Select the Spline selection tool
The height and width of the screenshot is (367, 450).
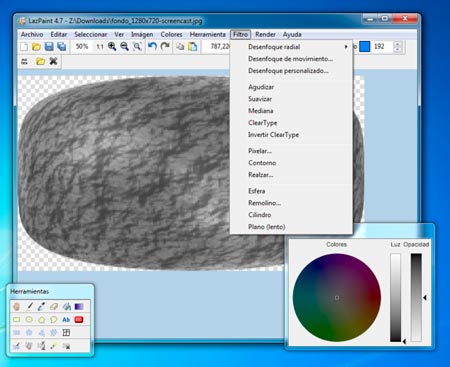coord(54,332)
